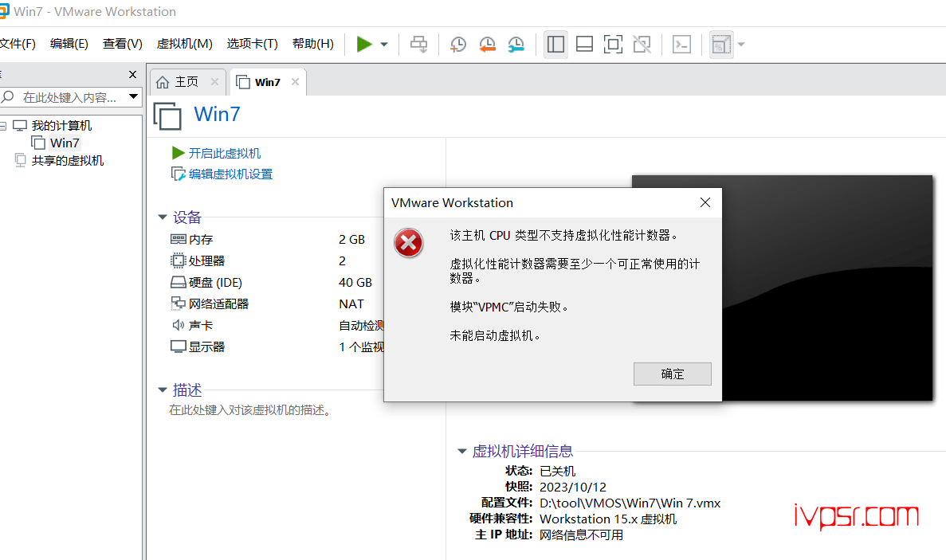The height and width of the screenshot is (560, 946).
Task: Click the 开启此虚拟机 link
Action: tap(225, 153)
